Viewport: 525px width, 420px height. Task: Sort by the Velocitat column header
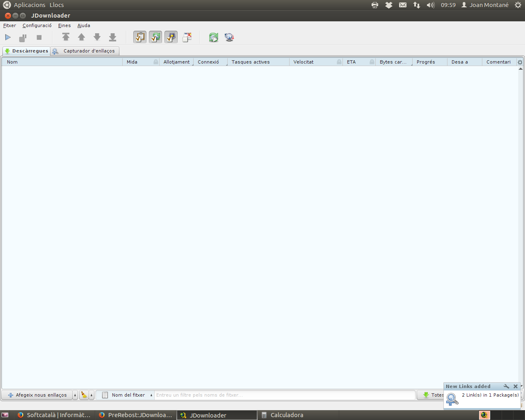pyautogui.click(x=316, y=62)
